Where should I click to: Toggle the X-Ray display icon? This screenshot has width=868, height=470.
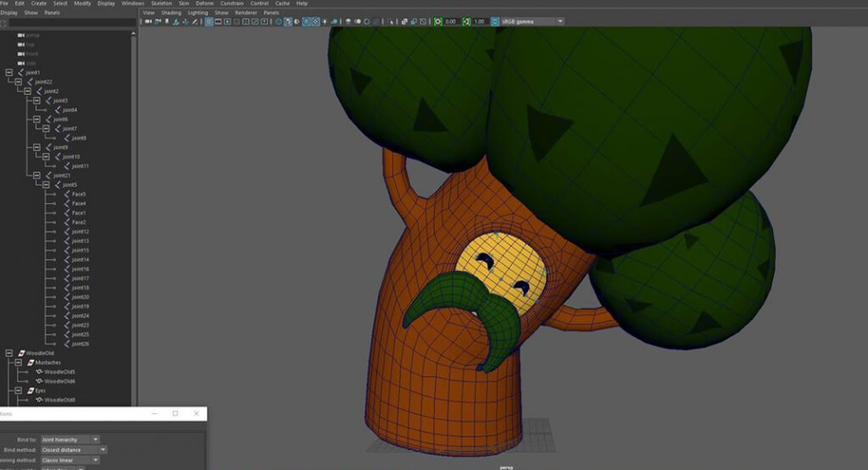coord(404,21)
